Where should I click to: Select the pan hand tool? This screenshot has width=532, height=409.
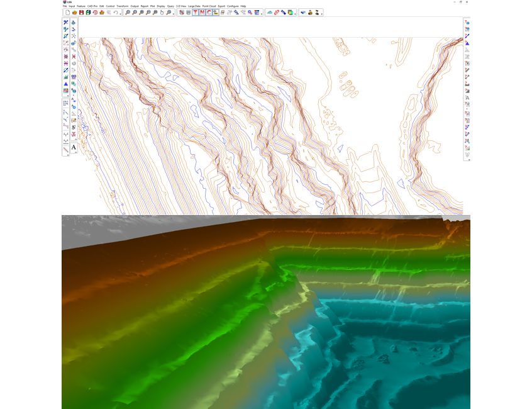[162, 13]
